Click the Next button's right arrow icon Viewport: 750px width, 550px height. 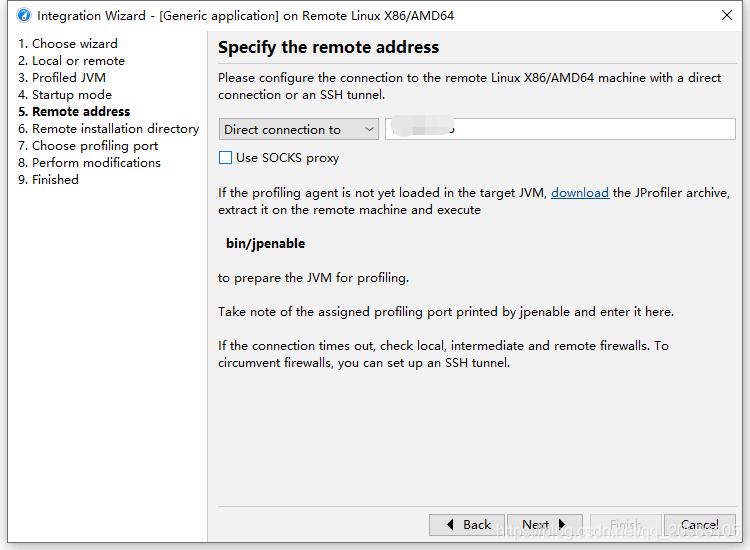(562, 525)
